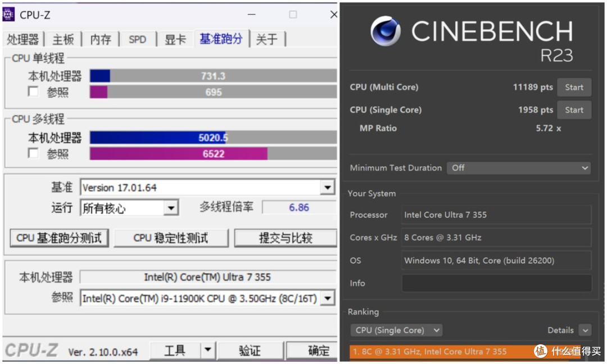The height and width of the screenshot is (364, 607).
Task: Click the 确定 button
Action: point(312,351)
